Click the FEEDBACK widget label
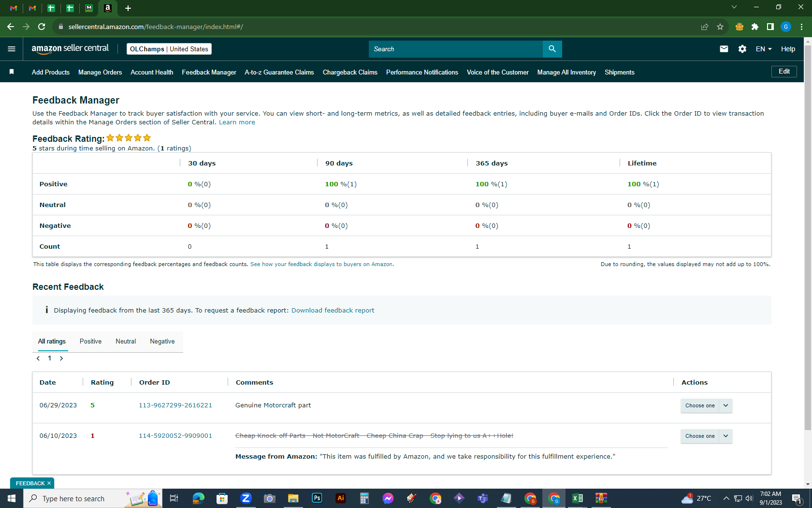Image resolution: width=812 pixels, height=508 pixels. (x=30, y=483)
